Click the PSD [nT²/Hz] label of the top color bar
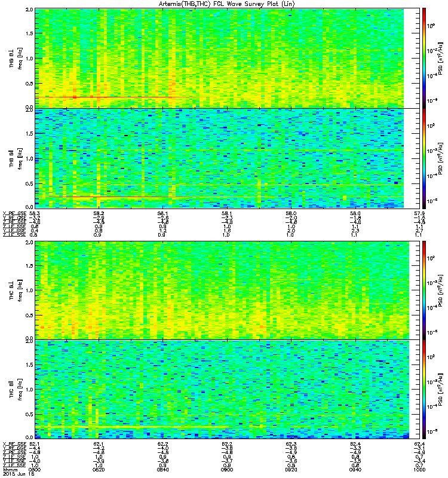 click(x=440, y=58)
